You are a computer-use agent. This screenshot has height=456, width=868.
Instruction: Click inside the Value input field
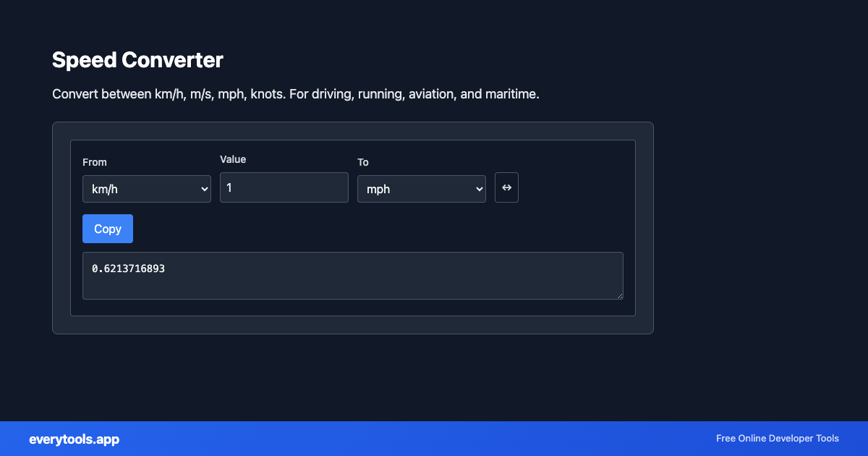[x=284, y=187]
